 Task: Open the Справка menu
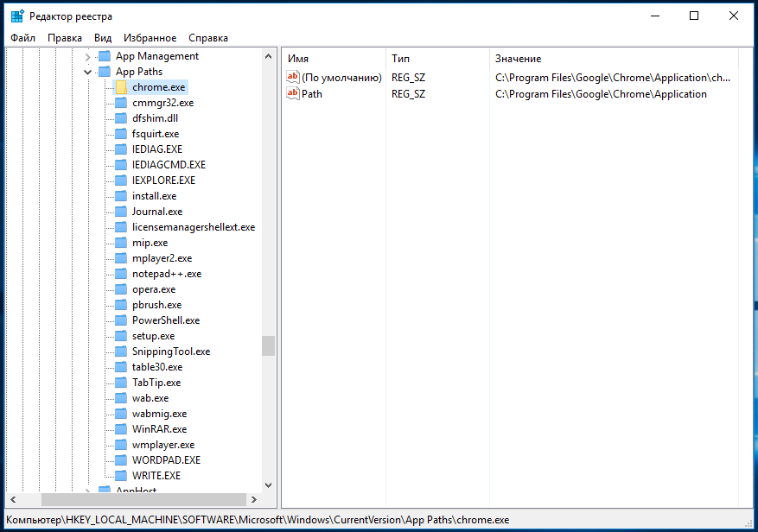[x=208, y=38]
